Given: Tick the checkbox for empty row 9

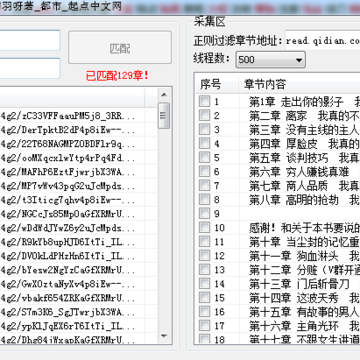Looking at the screenshot, I should [x=204, y=213].
